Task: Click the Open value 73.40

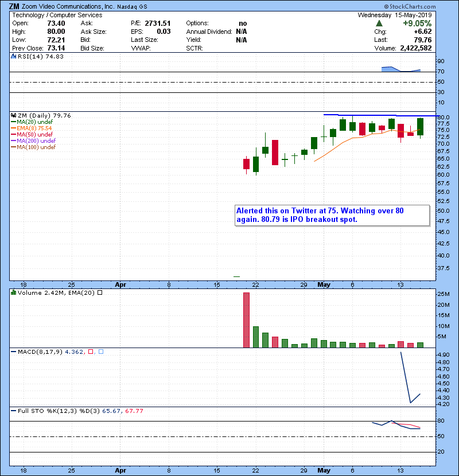Action: (56, 24)
